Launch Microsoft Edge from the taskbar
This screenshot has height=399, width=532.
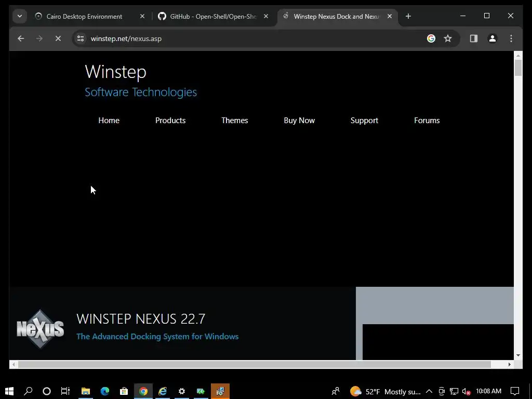105,391
